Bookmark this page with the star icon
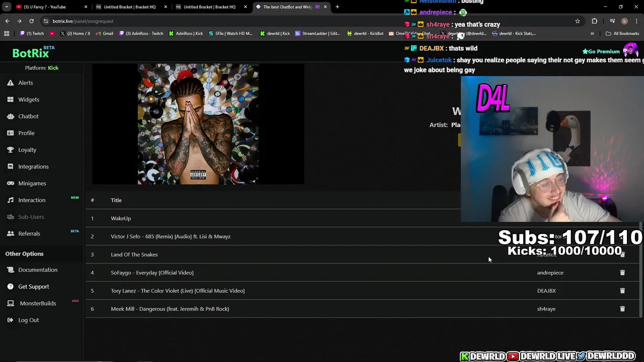The image size is (644, 362). click(578, 21)
